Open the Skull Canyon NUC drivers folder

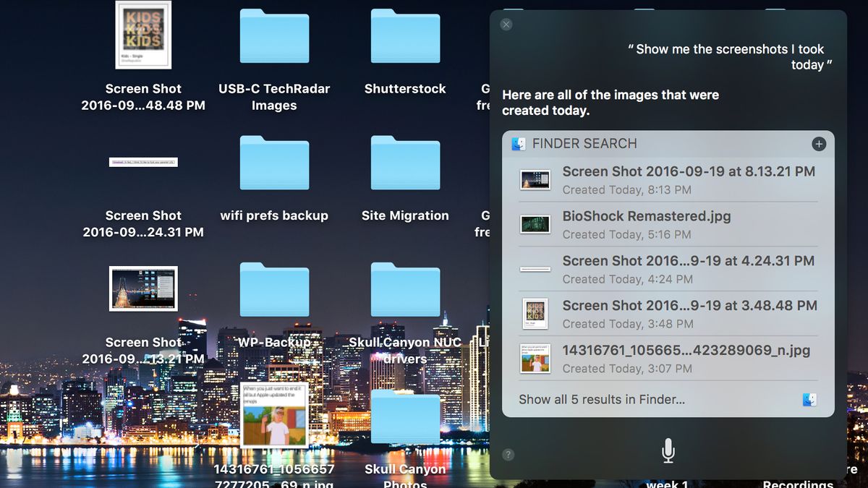pyautogui.click(x=405, y=288)
